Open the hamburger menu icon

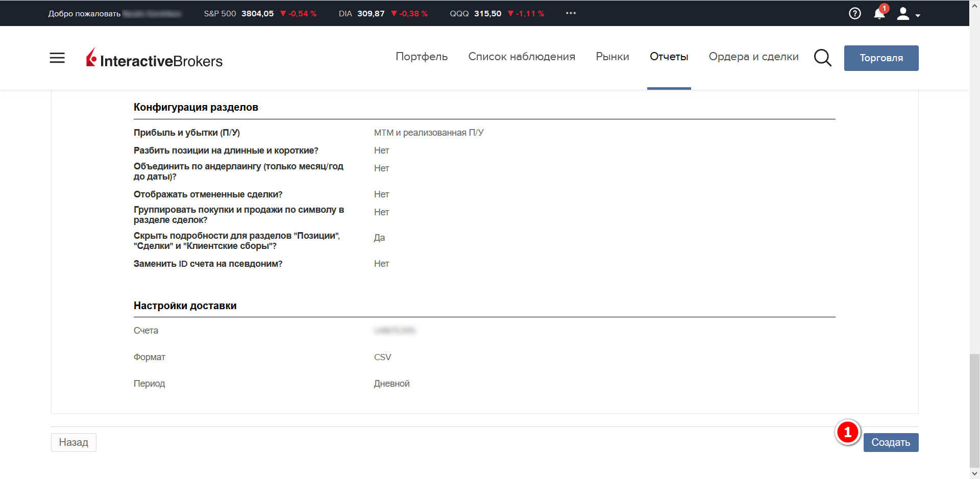57,58
